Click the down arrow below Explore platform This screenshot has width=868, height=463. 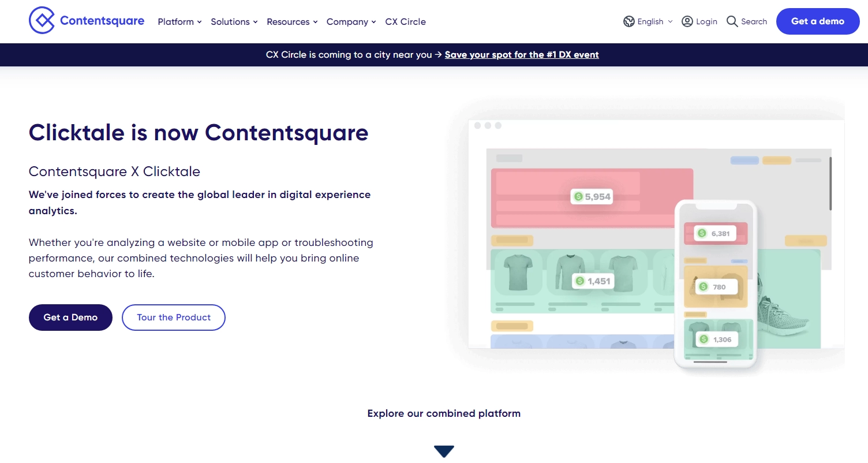tap(444, 451)
